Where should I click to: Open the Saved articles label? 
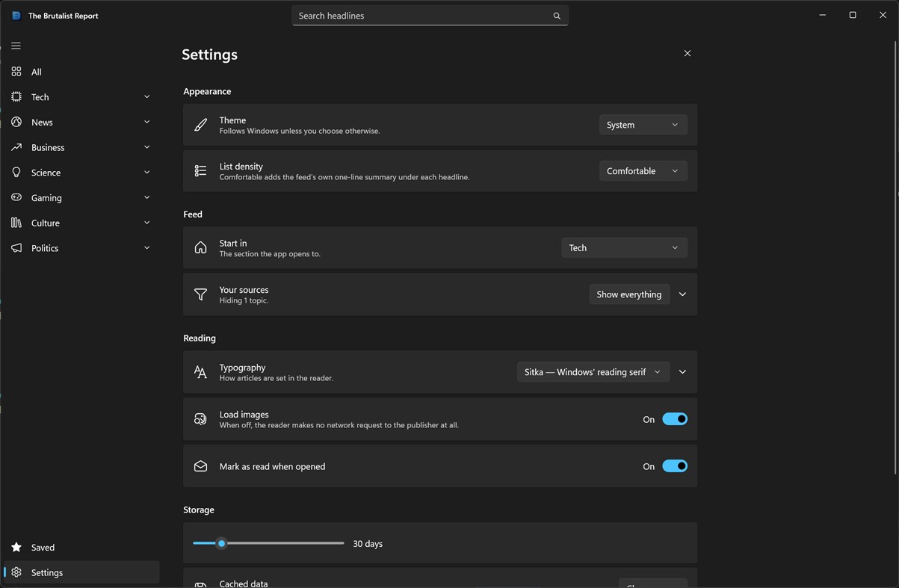click(x=43, y=548)
